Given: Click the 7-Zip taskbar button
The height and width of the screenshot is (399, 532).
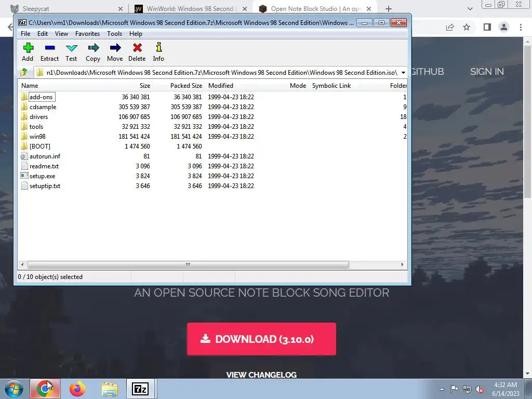Looking at the screenshot, I should [x=140, y=389].
